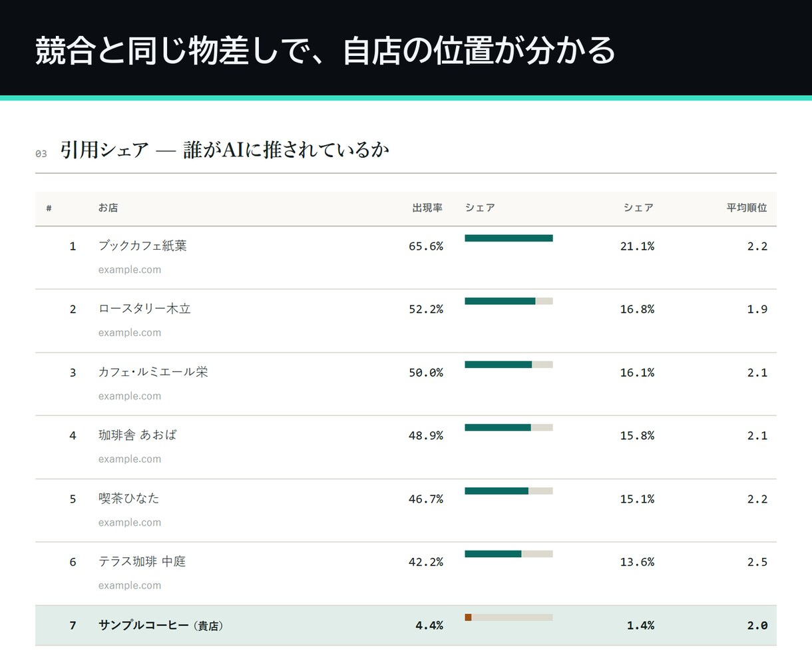Click the share bar for ブックカフェ紙葉
The width and height of the screenshot is (812, 671).
(508, 238)
